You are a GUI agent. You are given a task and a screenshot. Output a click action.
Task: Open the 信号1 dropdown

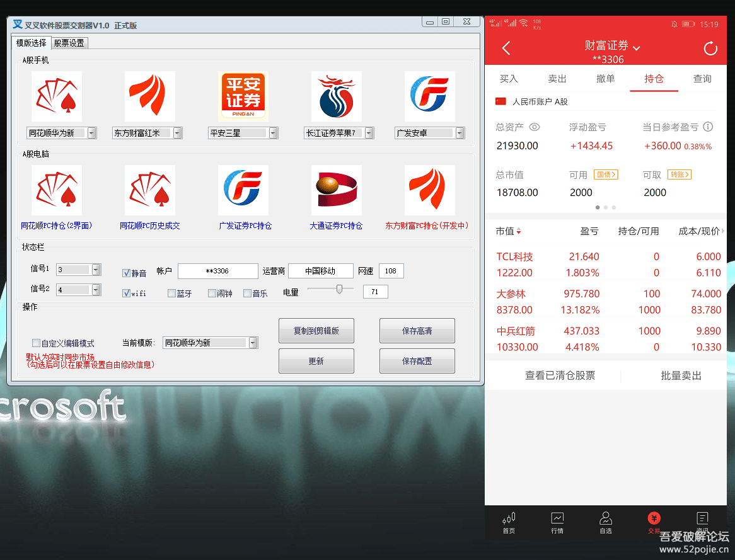(96, 270)
